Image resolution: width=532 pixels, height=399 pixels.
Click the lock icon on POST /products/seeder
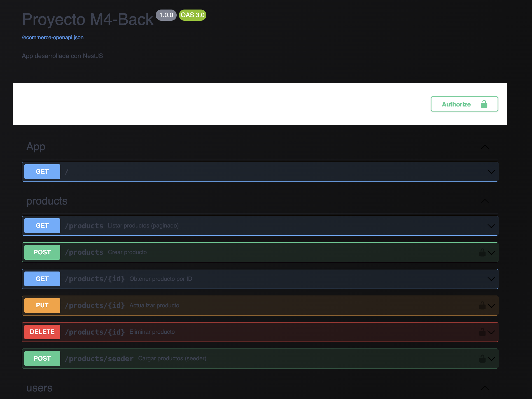tap(482, 359)
